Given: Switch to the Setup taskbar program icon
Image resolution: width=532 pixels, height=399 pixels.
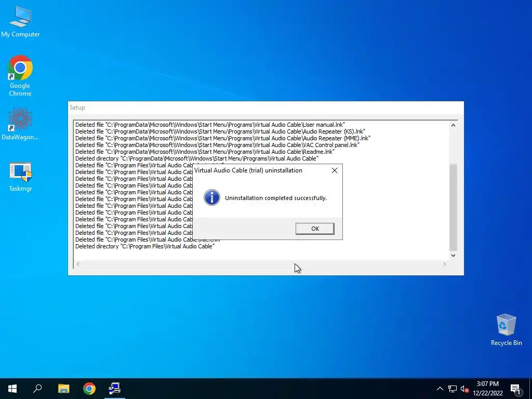Looking at the screenshot, I should click(115, 389).
